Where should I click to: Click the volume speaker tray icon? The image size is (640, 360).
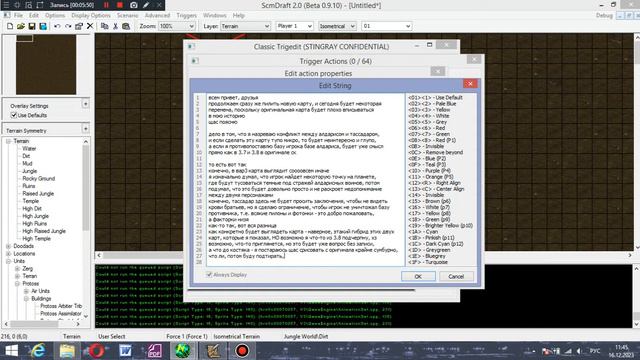[579, 351]
